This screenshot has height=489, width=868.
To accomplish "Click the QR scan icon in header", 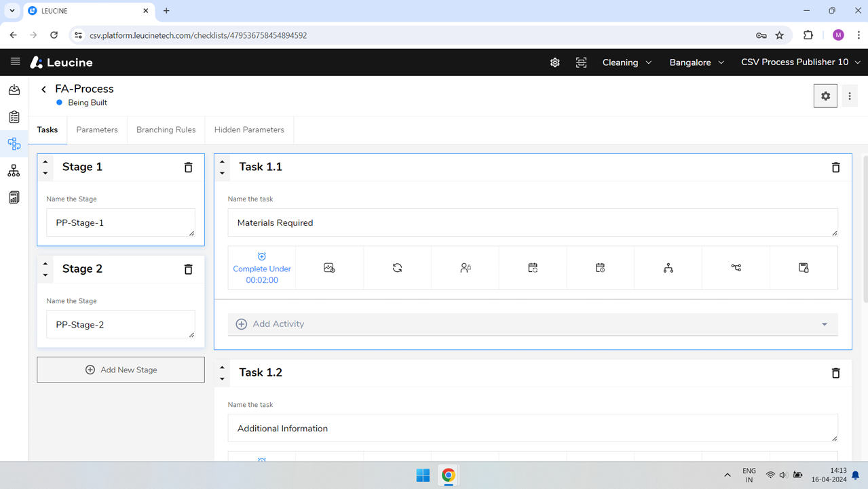I will 582,62.
